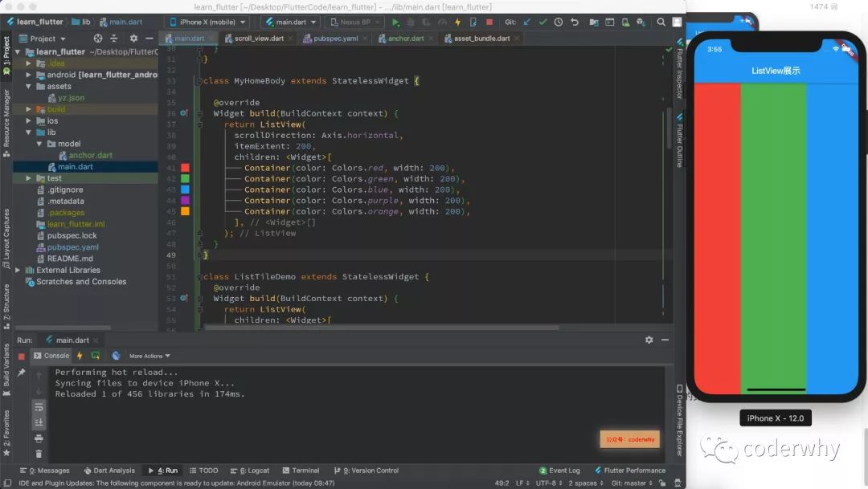Screen dimensions: 868x489
Task: Switch to scroll_view.dart editor tab
Action: [x=259, y=39]
